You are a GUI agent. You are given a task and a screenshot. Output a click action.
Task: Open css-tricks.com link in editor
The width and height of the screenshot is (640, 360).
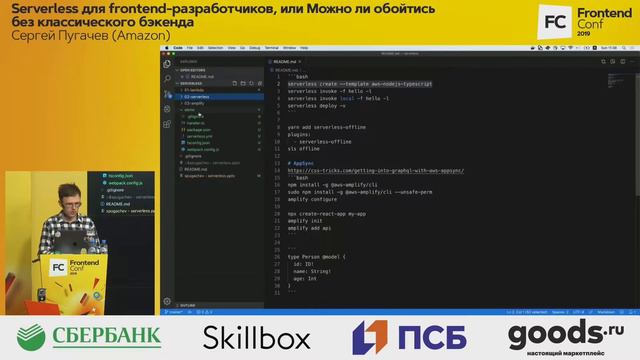tap(376, 171)
